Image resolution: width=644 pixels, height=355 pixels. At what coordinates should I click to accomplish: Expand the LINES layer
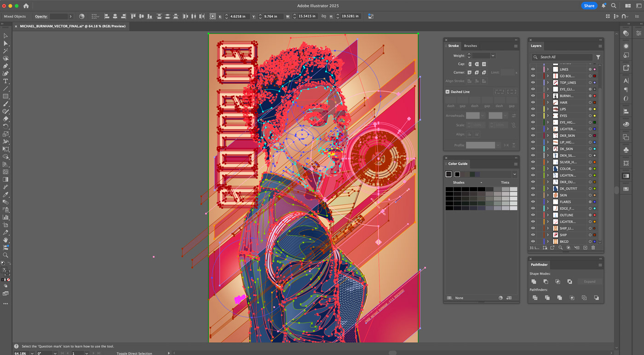pos(548,70)
